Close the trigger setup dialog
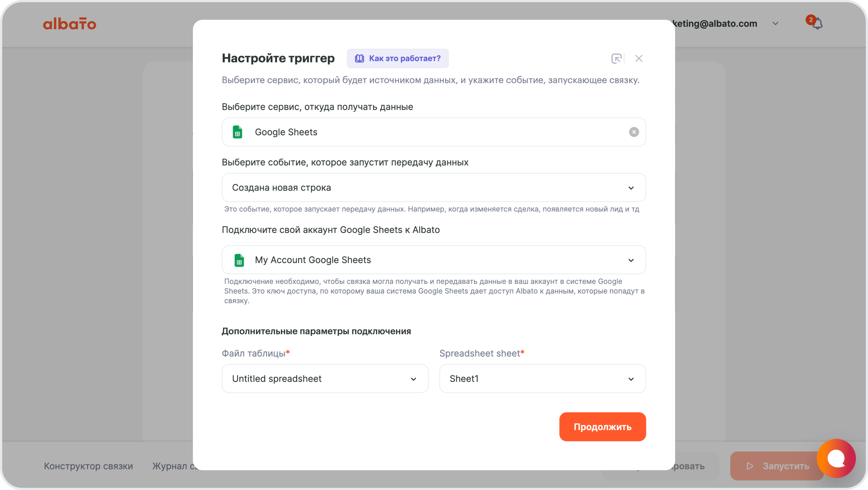Viewport: 868px width, 490px height. (x=639, y=58)
